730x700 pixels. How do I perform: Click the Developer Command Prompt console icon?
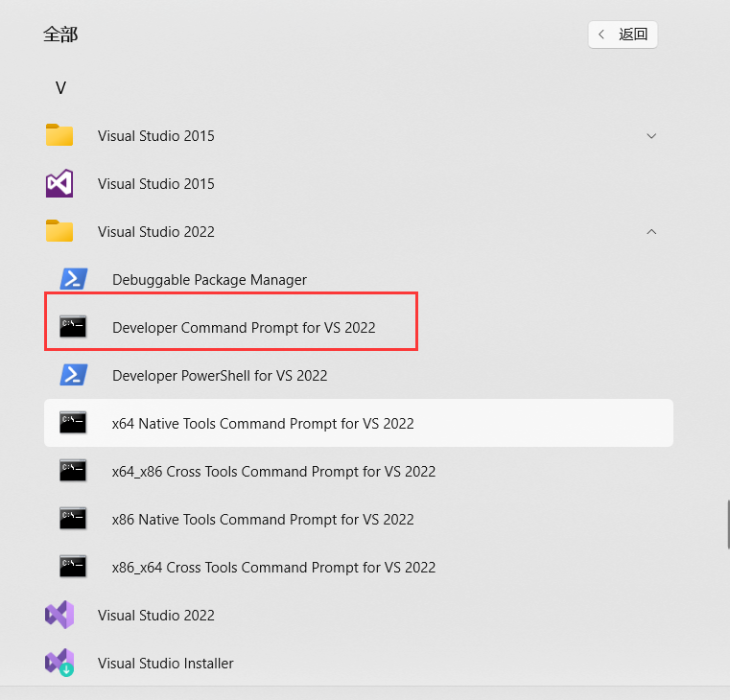pyautogui.click(x=73, y=327)
